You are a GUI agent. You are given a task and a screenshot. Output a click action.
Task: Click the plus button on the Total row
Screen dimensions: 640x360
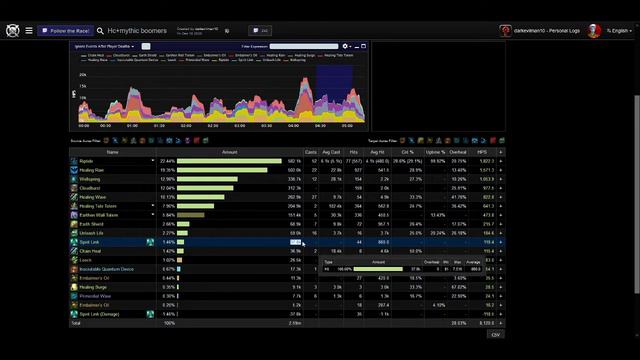click(x=501, y=323)
